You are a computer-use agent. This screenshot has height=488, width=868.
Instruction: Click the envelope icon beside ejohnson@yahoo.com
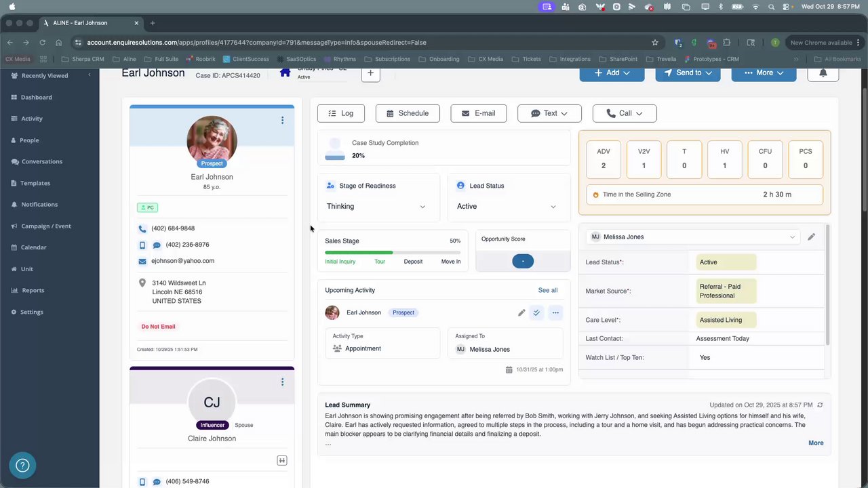[142, 261]
